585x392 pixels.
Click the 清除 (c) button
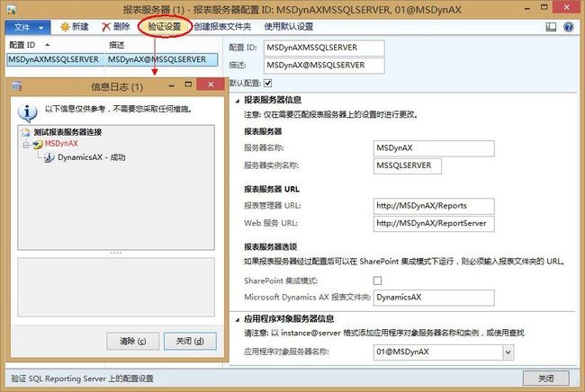(133, 341)
